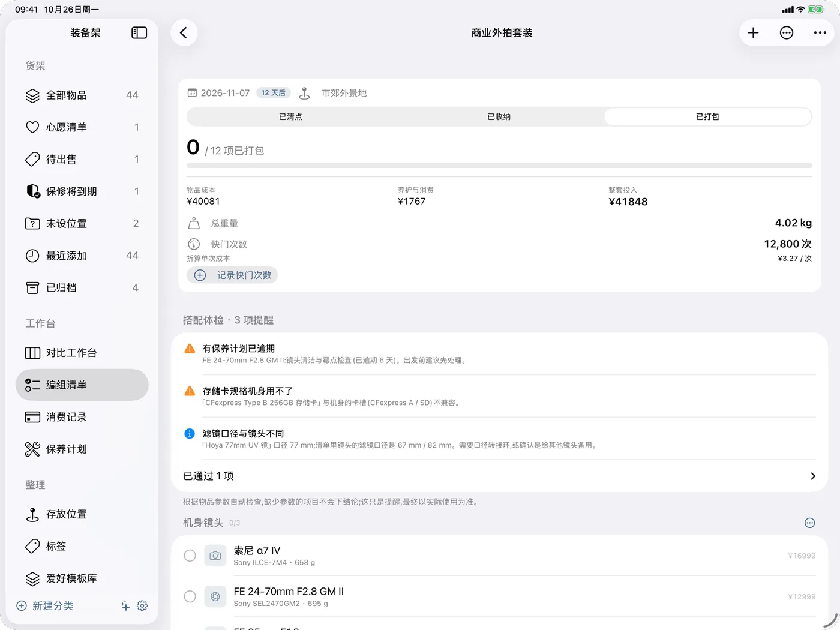Viewport: 840px width, 630px height.
Task: Click the camera thumbnail for 索尼 α7 IV
Action: 215,556
